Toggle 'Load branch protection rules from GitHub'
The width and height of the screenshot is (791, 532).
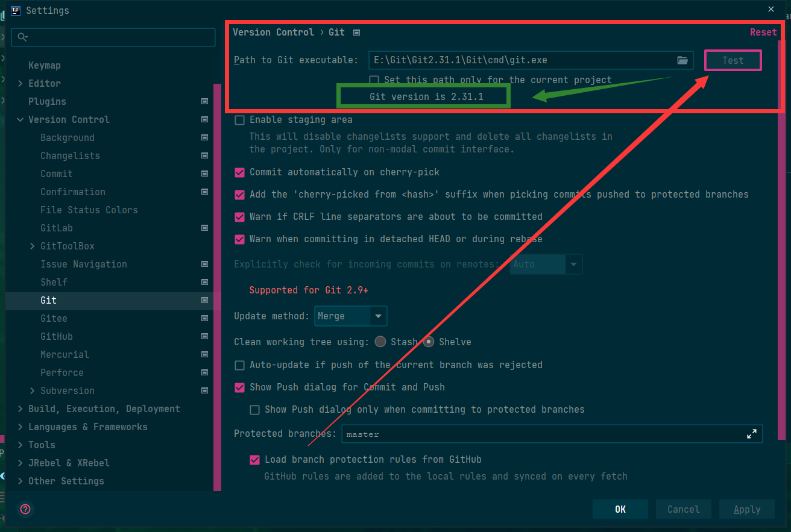tap(254, 460)
